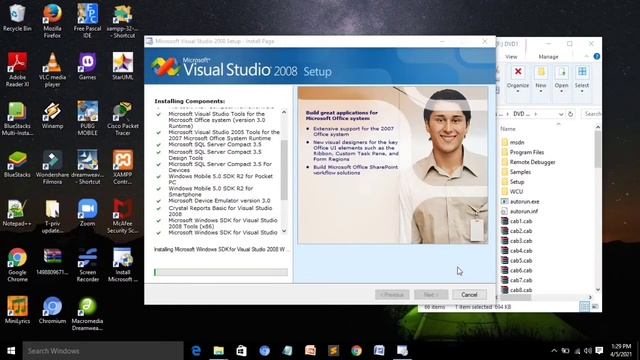Open PUBG MOBILE desktop icon
This screenshot has height=360, width=640.
point(87,118)
